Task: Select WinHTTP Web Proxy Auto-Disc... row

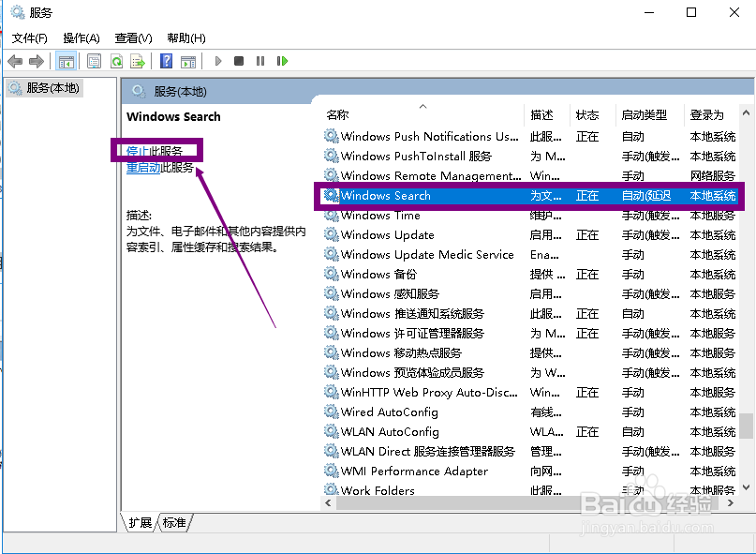Action: pyautogui.click(x=529, y=393)
